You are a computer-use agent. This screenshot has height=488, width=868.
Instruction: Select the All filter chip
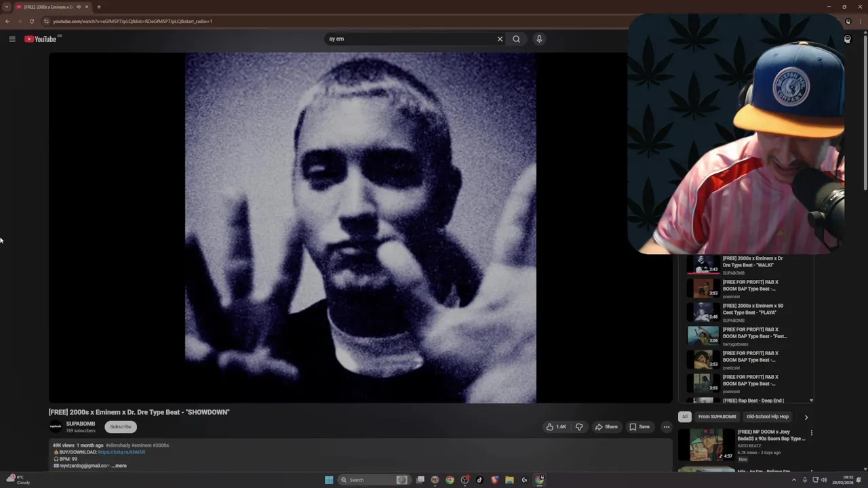tap(685, 417)
